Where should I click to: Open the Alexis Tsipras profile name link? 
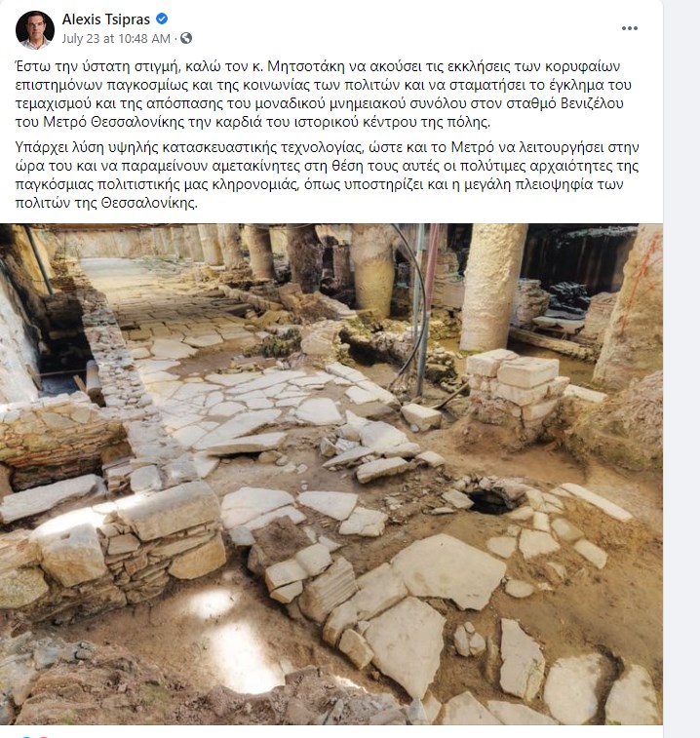(106, 19)
